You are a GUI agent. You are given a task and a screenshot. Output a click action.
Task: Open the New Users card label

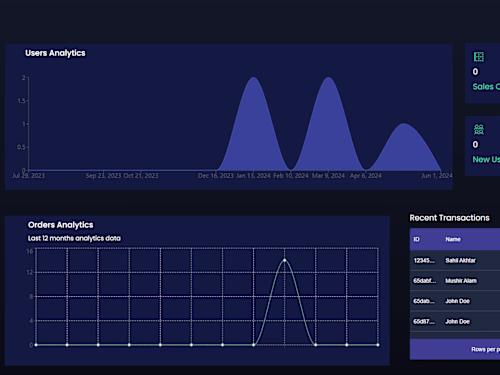[x=486, y=160]
